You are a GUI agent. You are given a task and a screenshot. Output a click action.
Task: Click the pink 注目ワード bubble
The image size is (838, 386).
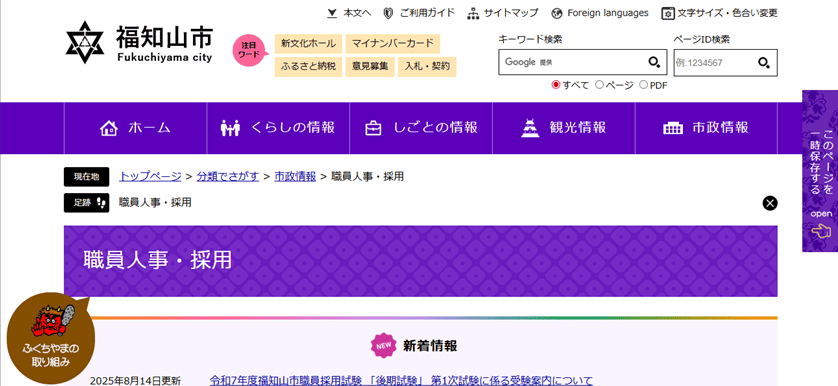pyautogui.click(x=249, y=51)
